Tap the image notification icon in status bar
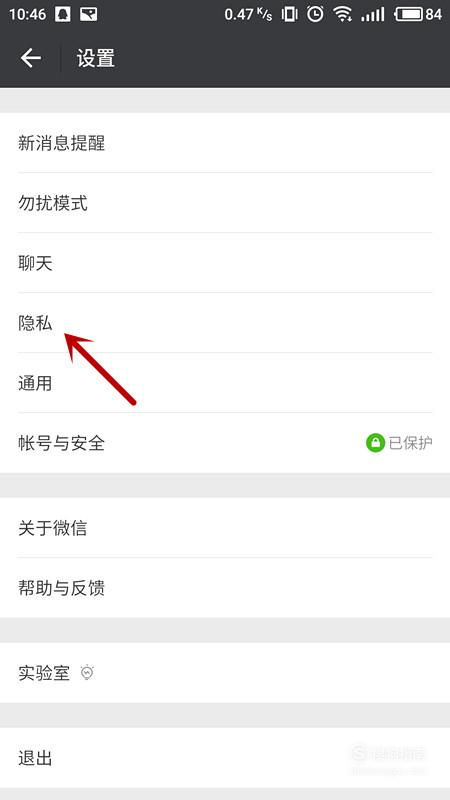Image resolution: width=450 pixels, height=800 pixels. (89, 14)
